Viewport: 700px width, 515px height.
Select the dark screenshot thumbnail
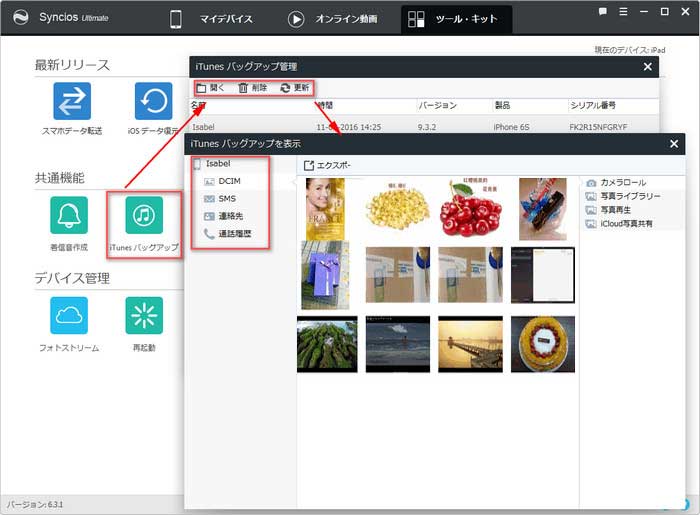[x=542, y=275]
